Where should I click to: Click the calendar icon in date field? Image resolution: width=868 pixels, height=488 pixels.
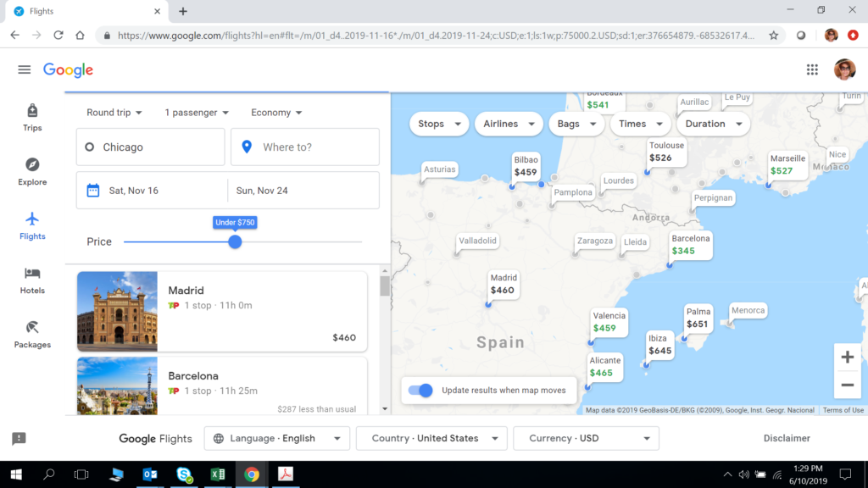coord(93,191)
